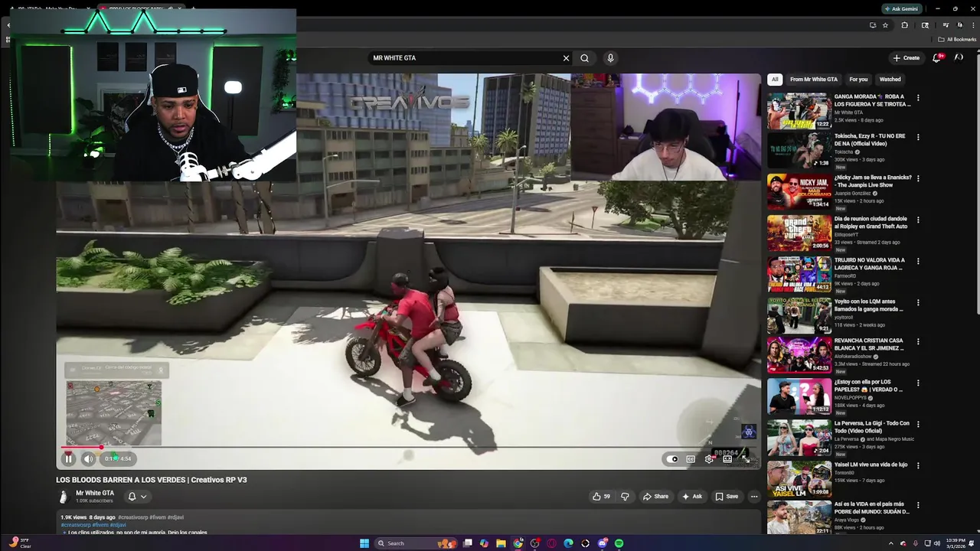Open GANGA MORADA video thumbnail

(x=799, y=111)
